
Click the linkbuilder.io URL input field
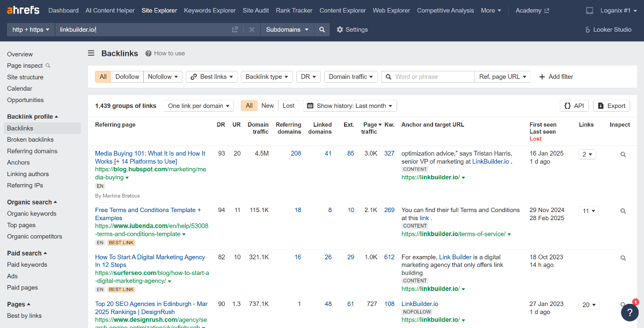[142, 30]
